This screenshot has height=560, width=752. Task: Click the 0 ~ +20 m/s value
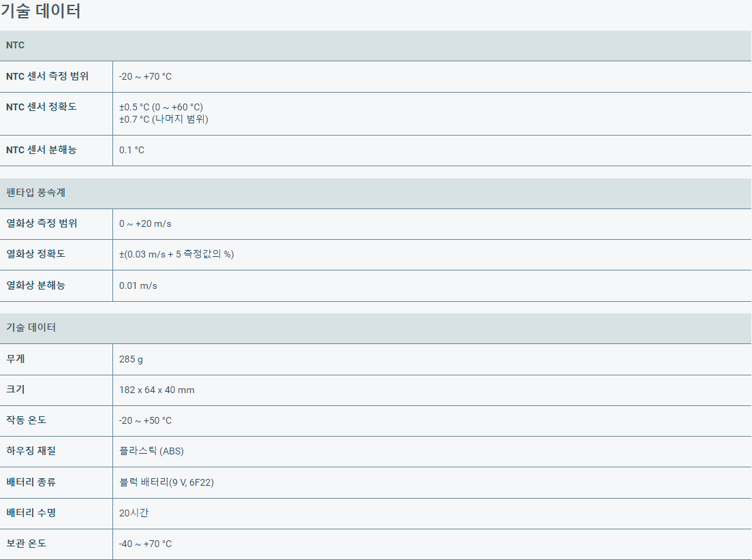pyautogui.click(x=145, y=223)
